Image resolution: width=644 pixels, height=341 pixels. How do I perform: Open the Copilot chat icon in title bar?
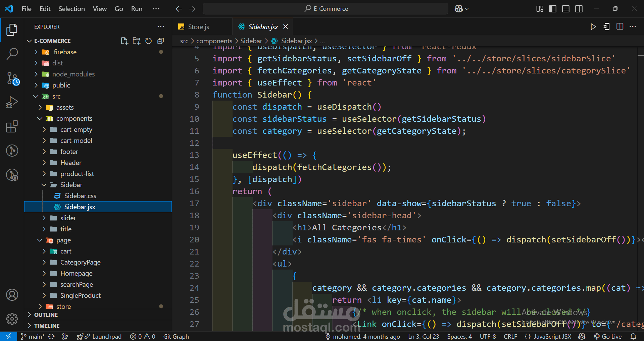(459, 9)
